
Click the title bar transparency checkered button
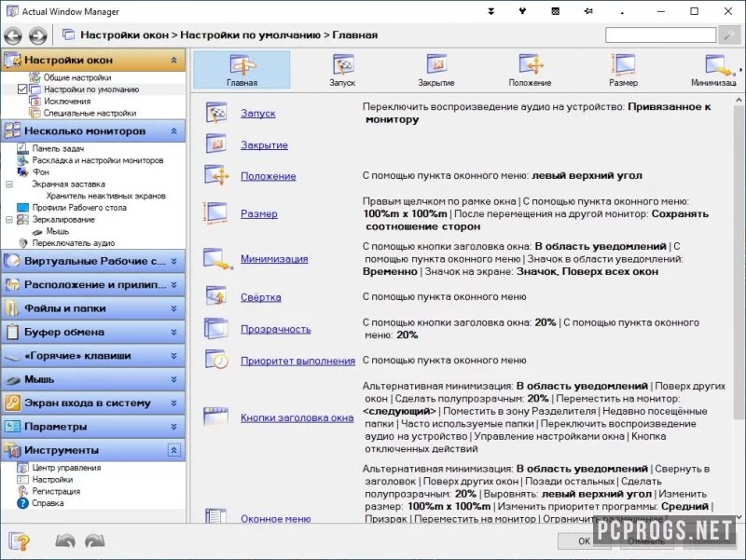(555, 11)
